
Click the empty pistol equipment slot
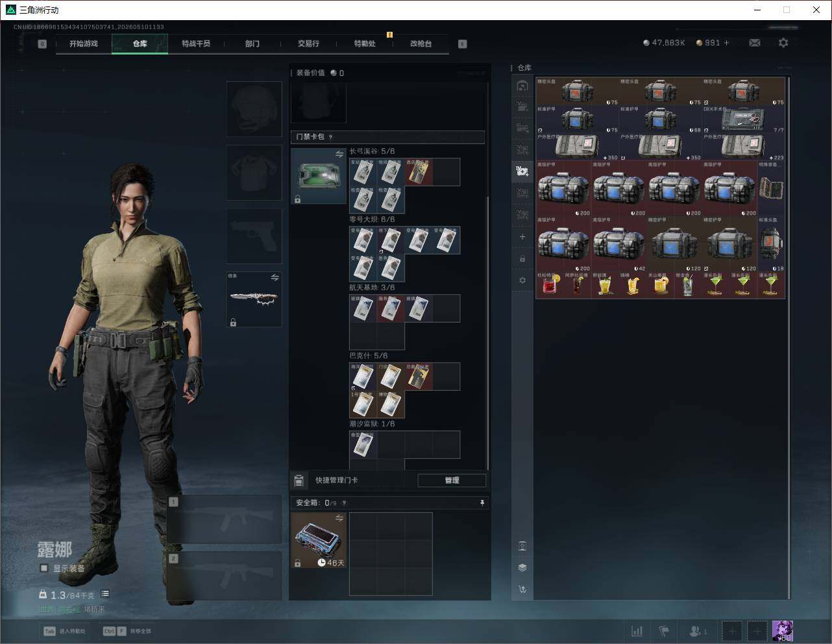pos(254,236)
